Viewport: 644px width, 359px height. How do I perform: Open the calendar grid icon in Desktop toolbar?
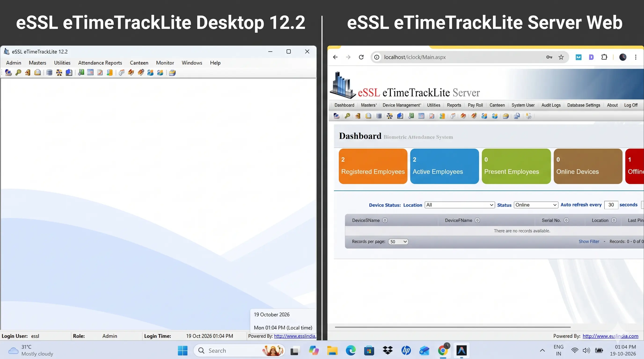coord(90,73)
